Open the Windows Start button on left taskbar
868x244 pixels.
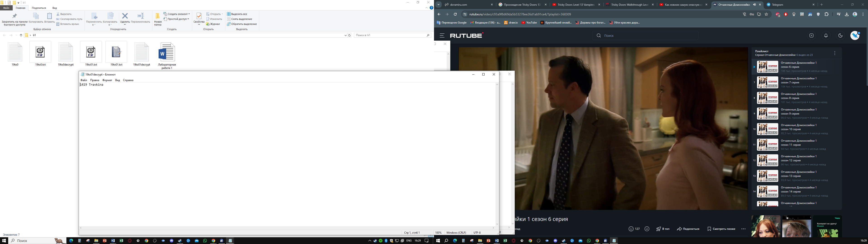pyautogui.click(x=4, y=241)
